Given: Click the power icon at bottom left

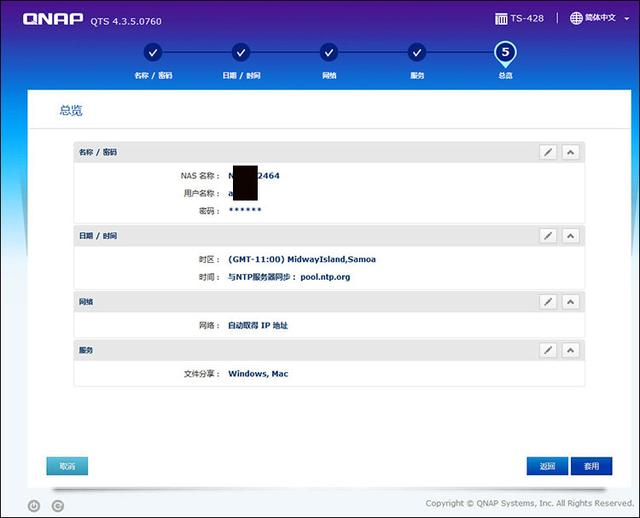Looking at the screenshot, I should 34,506.
